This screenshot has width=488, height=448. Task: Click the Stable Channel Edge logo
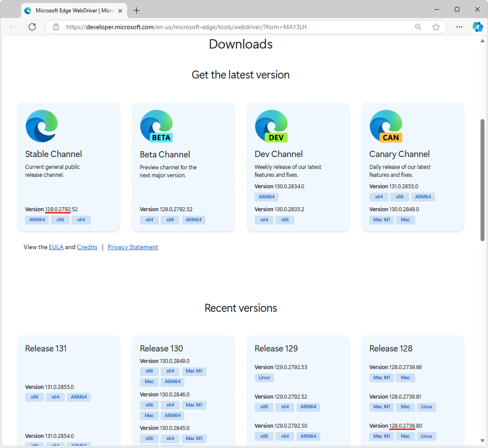pyautogui.click(x=41, y=126)
